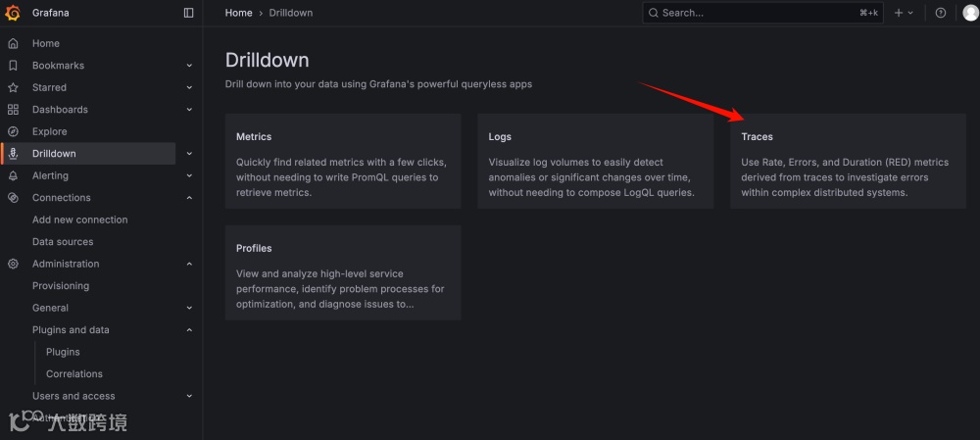980x440 pixels.
Task: Click the Drilldown page heading
Action: point(267,60)
